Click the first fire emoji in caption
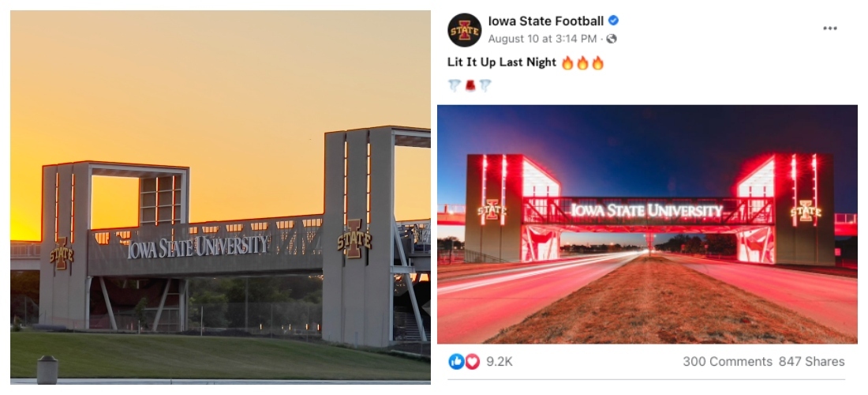Image resolution: width=868 pixels, height=395 pixels. 567,62
